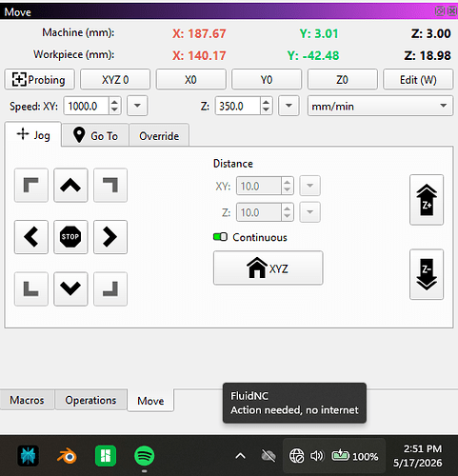This screenshot has height=476, width=458.
Task: Click workpiece Y: -42.48 readout
Action: tap(313, 56)
